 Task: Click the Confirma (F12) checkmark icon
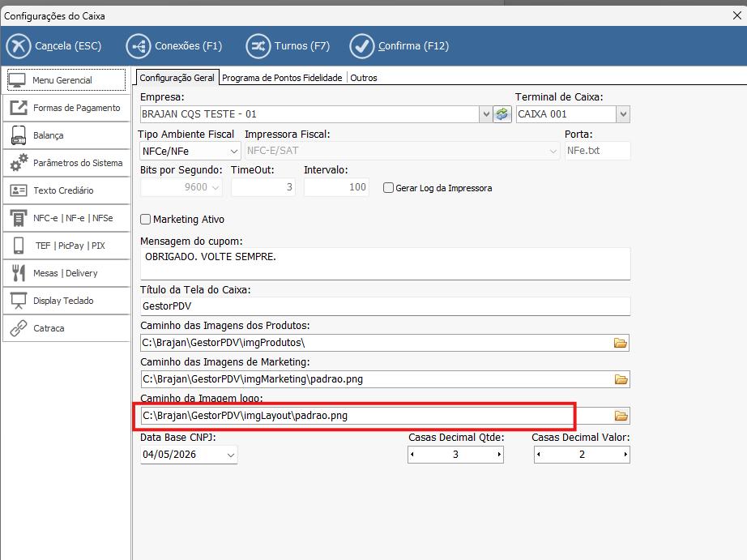click(x=361, y=46)
